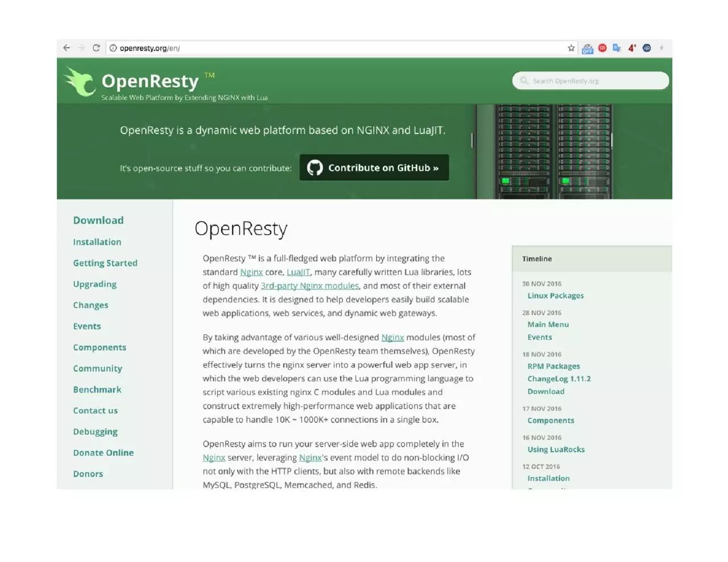Open the red "4" extension icon
728x562 pixels.
click(632, 48)
